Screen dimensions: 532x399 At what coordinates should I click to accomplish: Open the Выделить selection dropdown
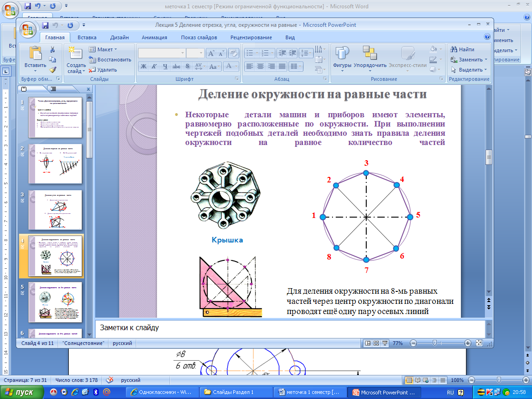469,70
